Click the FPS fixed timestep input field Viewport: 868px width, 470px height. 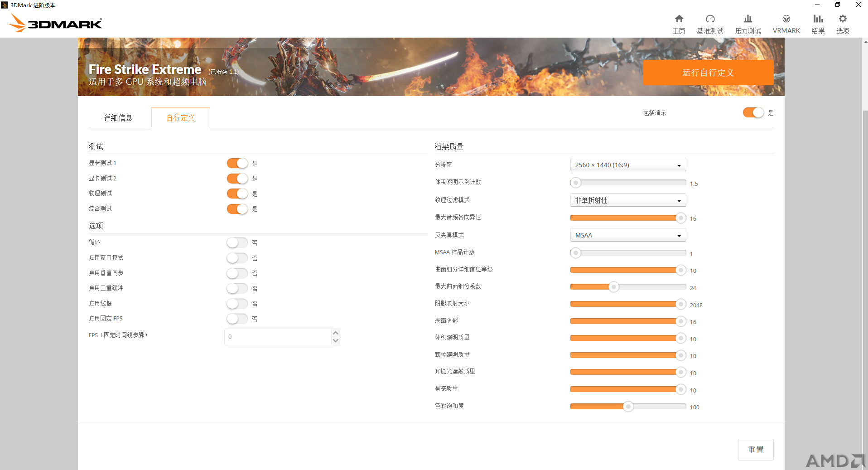pos(278,337)
